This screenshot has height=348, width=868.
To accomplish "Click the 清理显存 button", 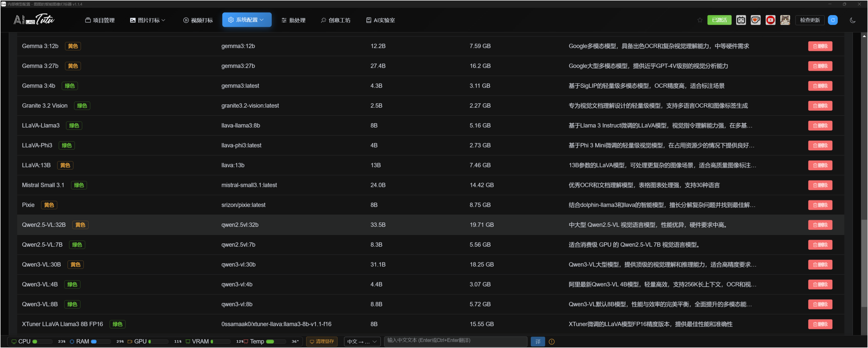I will [x=321, y=342].
